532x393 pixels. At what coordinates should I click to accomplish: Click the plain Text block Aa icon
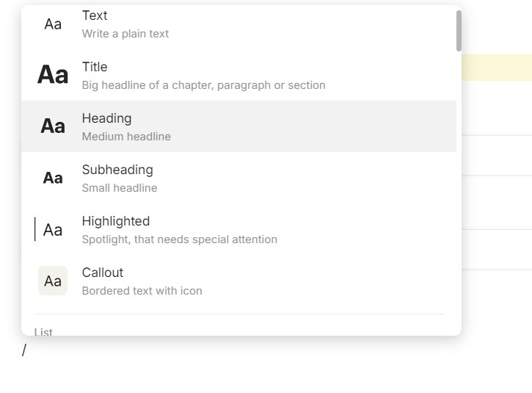pyautogui.click(x=53, y=24)
